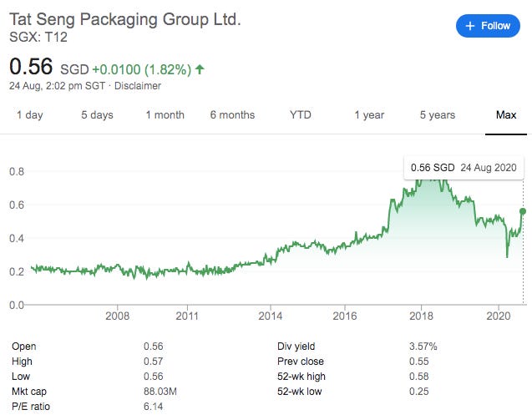532x420 pixels.
Task: Select the 6 months range tab
Action: point(232,115)
